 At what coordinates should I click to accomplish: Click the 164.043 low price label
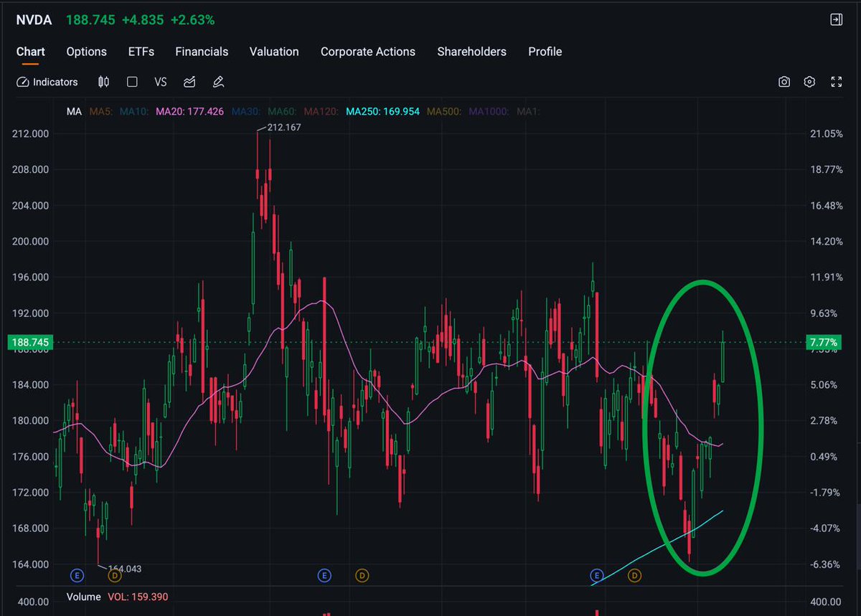(x=123, y=569)
